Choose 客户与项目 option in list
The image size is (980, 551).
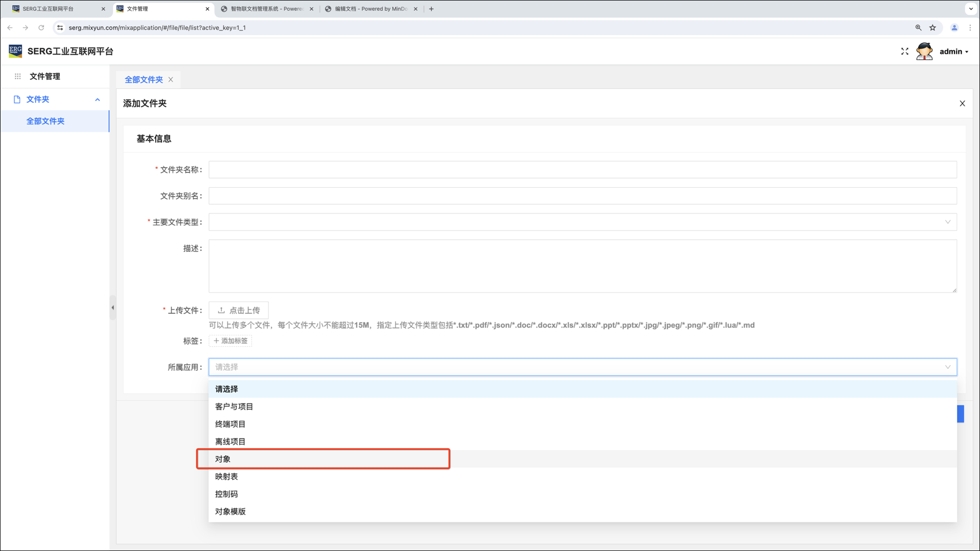pos(234,407)
